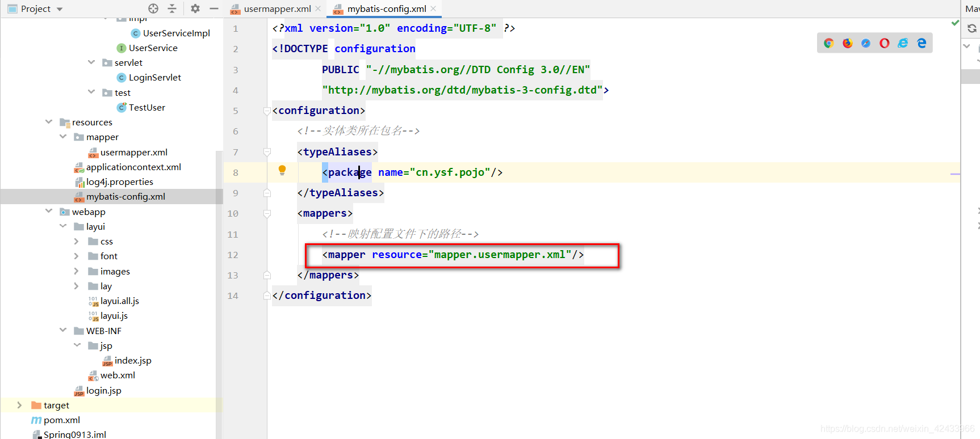The width and height of the screenshot is (980, 439).
Task: Preview in Edge browser icon
Action: pyautogui.click(x=922, y=43)
